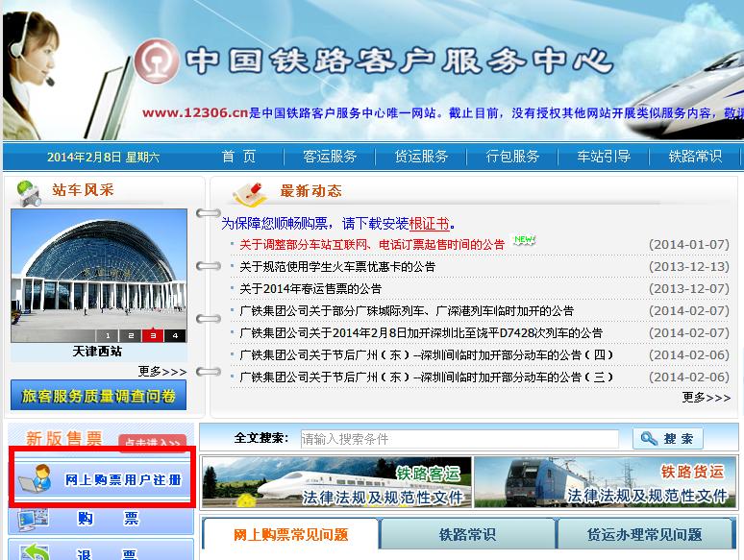This screenshot has height=560, width=744.
Task: Click the camera icon beside 站车风采
Action: click(29, 193)
